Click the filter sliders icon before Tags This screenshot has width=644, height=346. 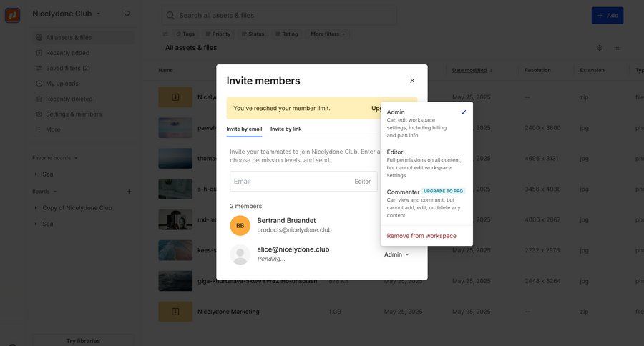[x=165, y=34]
